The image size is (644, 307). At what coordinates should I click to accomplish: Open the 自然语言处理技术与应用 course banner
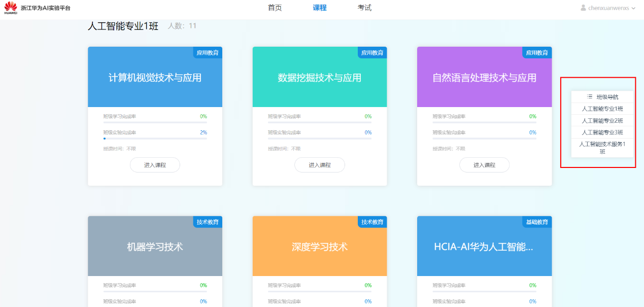coord(484,77)
